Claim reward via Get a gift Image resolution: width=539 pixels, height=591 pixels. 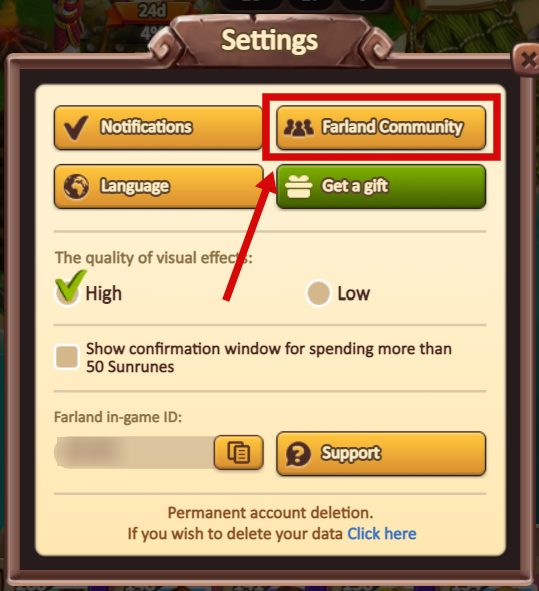coord(381,186)
